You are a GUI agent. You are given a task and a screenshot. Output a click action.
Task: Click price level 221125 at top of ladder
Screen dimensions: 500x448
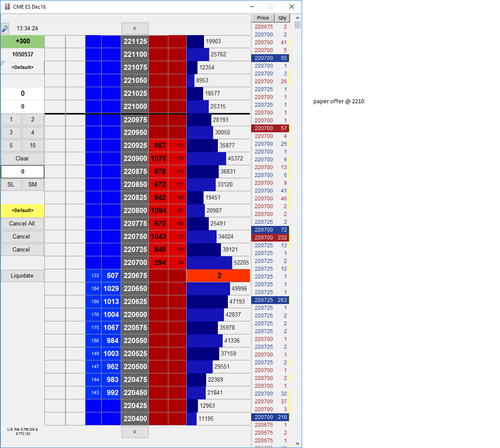click(135, 42)
